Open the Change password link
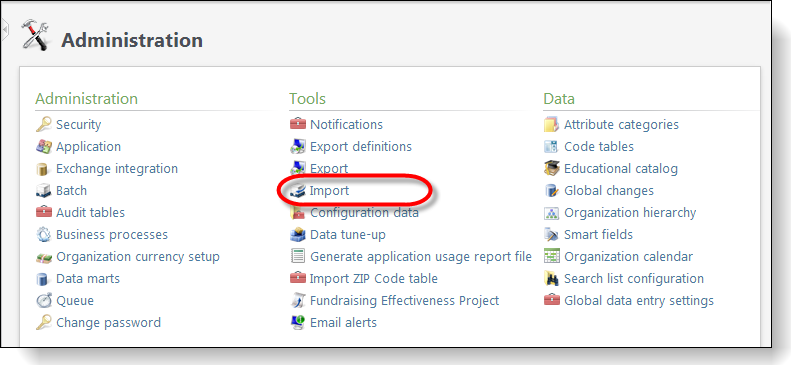 click(x=108, y=323)
